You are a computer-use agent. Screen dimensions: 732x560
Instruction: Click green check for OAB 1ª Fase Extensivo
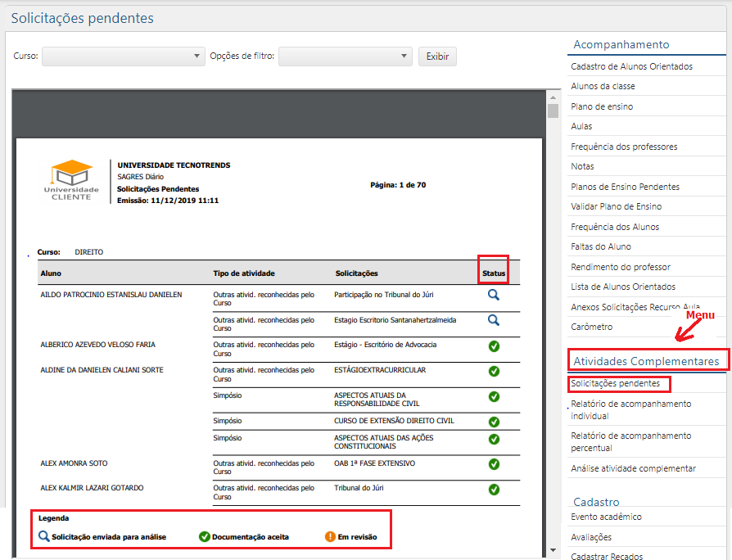tap(494, 464)
